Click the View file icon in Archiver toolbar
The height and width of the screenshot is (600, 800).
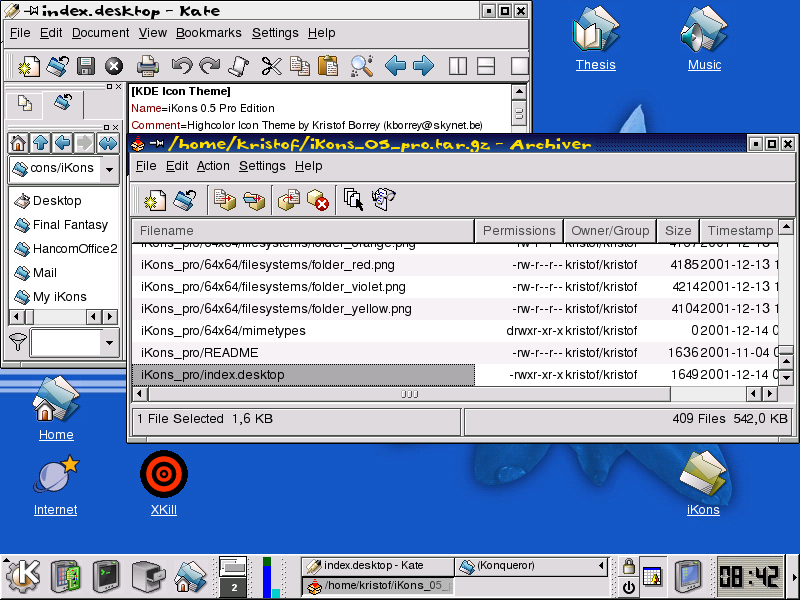pyautogui.click(x=384, y=199)
